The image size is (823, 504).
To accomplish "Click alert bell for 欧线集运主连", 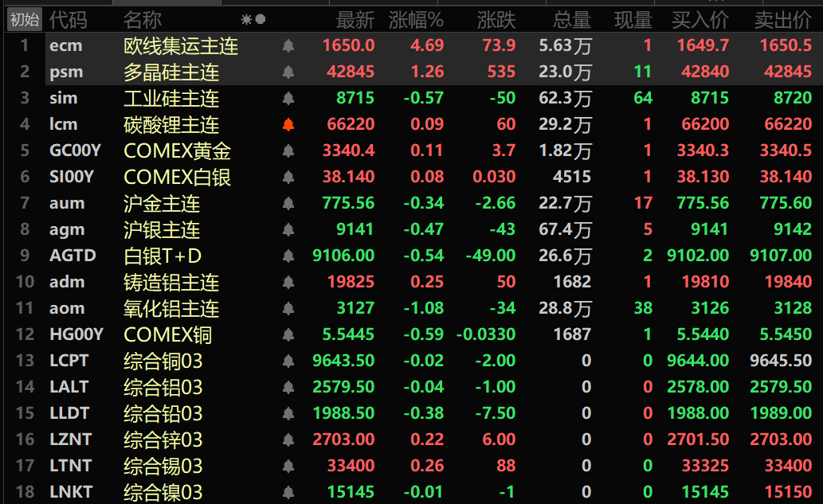I will pyautogui.click(x=288, y=46).
